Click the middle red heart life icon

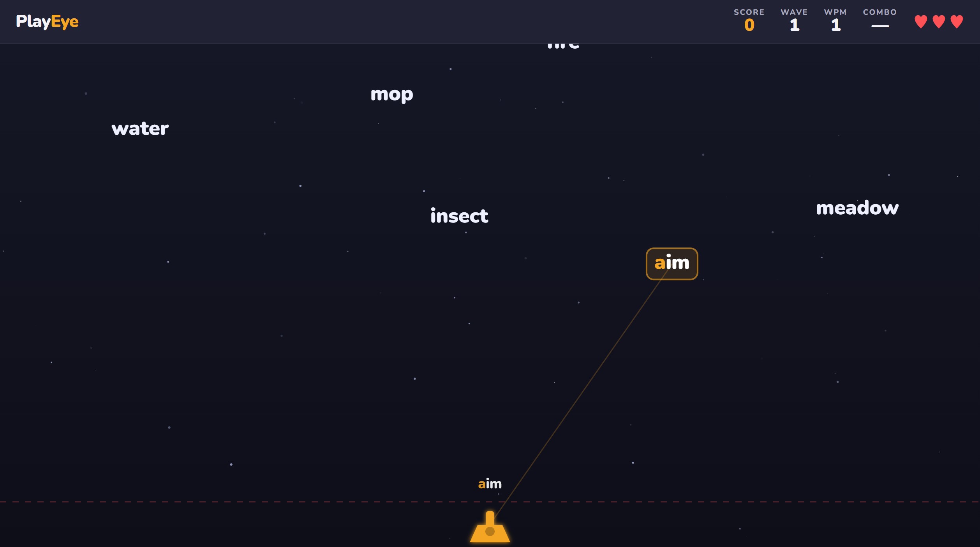click(939, 22)
